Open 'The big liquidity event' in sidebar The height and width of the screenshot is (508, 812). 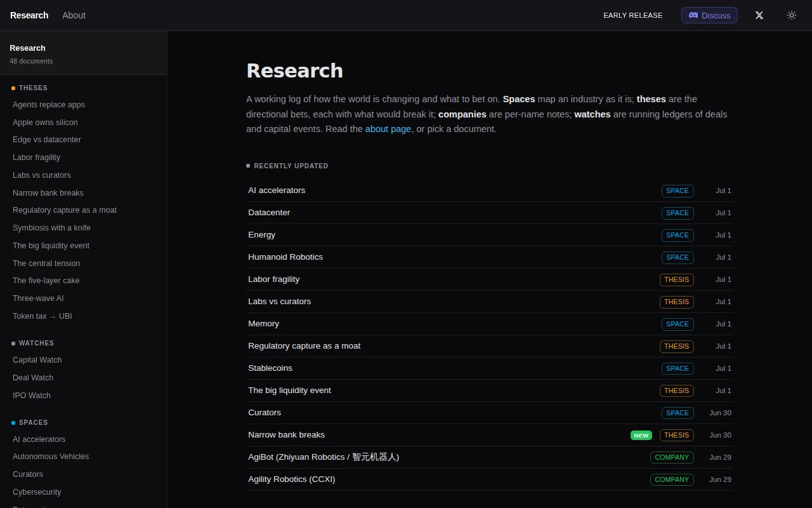[51, 246]
